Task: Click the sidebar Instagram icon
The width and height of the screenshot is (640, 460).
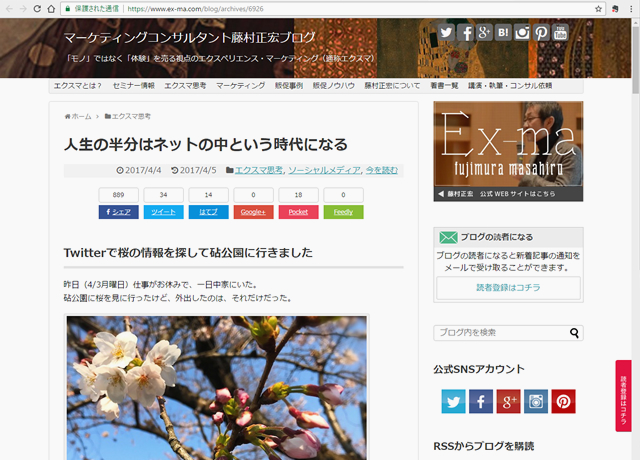Action: click(536, 401)
